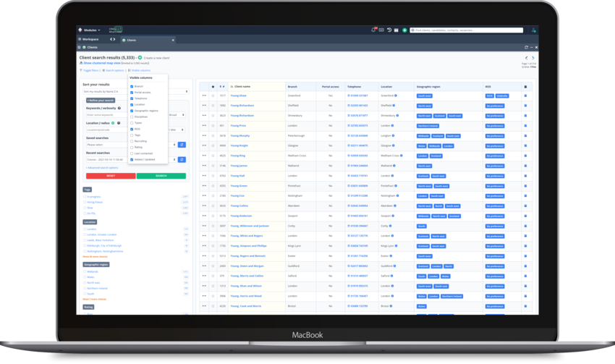This screenshot has height=364, width=615.
Task: Click the info icon next to Greenford location
Action: point(395,96)
